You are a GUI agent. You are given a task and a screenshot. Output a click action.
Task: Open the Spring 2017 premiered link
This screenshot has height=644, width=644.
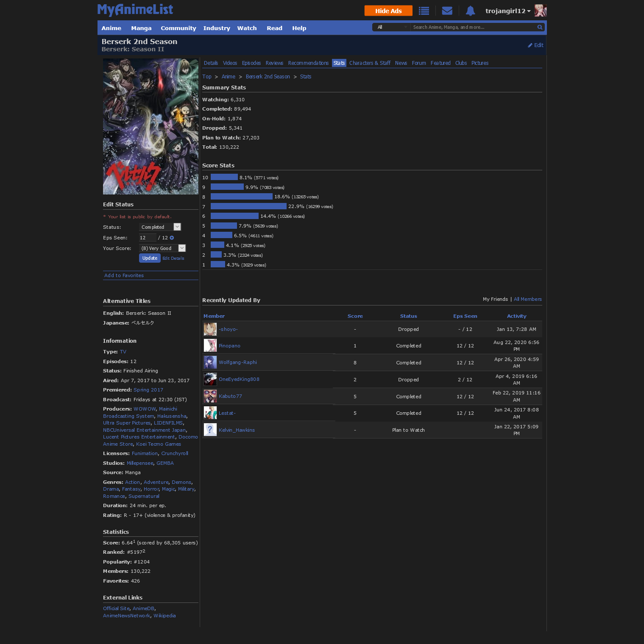[x=148, y=390]
